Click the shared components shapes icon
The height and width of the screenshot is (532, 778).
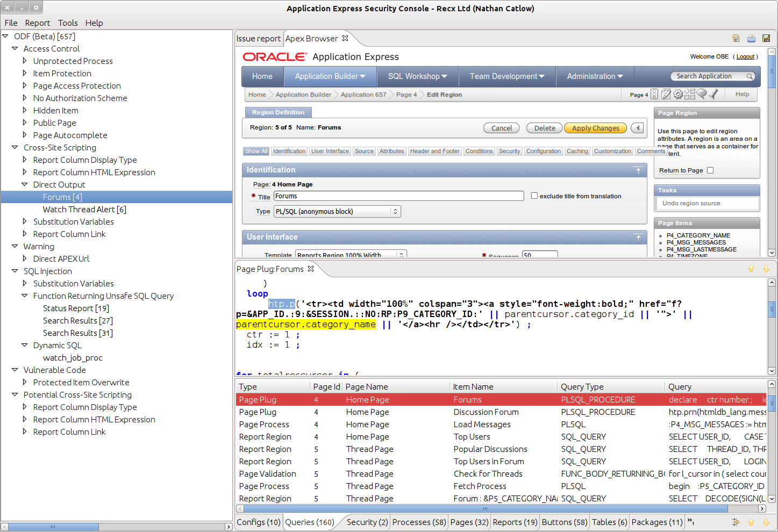tap(689, 95)
